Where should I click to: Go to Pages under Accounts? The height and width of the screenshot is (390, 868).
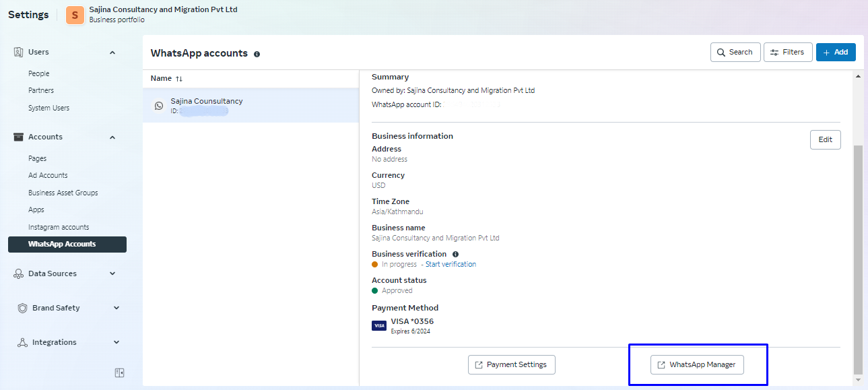coord(38,158)
